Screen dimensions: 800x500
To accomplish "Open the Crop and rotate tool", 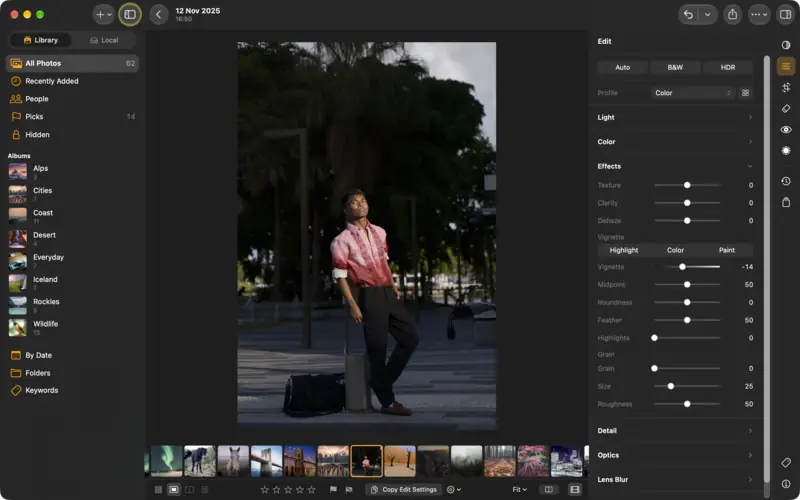I will 786,87.
